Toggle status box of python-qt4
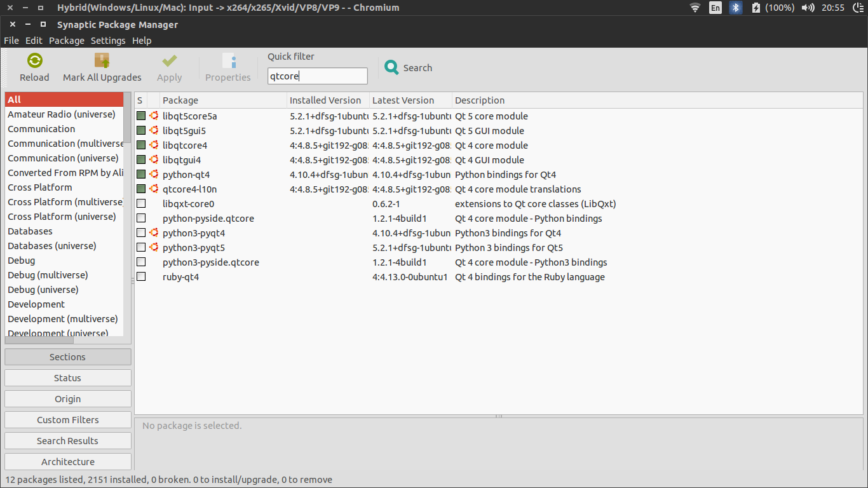This screenshot has height=488, width=868. click(141, 175)
